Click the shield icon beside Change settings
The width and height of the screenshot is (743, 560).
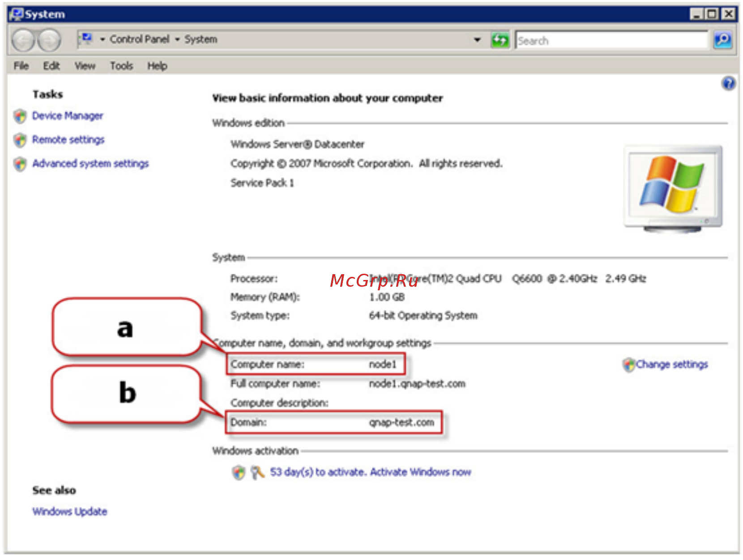(629, 365)
